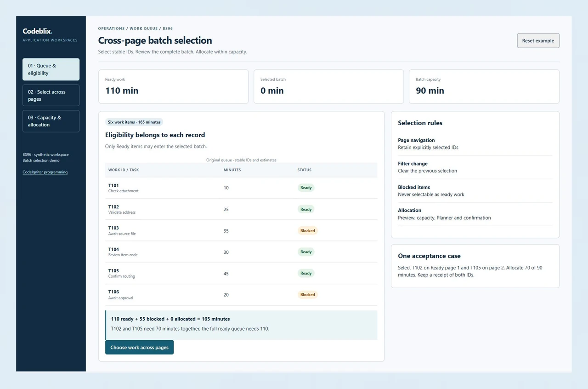Image resolution: width=588 pixels, height=389 pixels.
Task: Click the One acceptance case heading
Action: pos(429,256)
